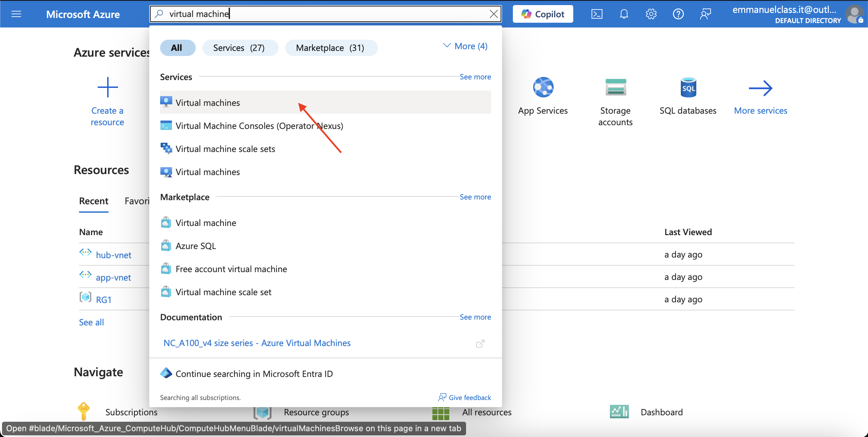This screenshot has height=437, width=868.
Task: Click See more next to Documentation
Action: (x=475, y=317)
